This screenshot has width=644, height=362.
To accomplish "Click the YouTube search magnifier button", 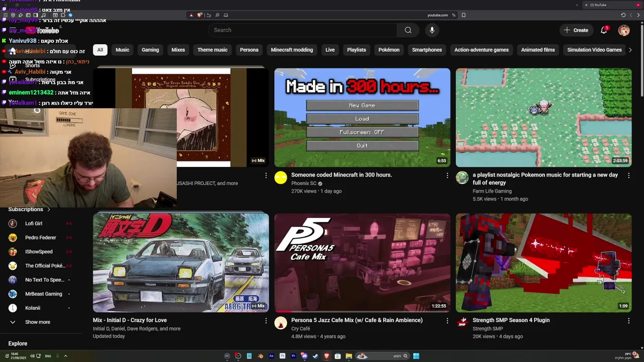I will click(x=408, y=30).
